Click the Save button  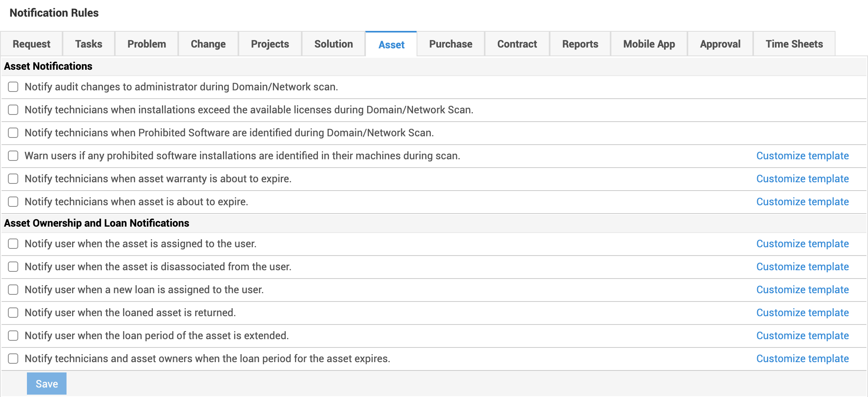(47, 384)
